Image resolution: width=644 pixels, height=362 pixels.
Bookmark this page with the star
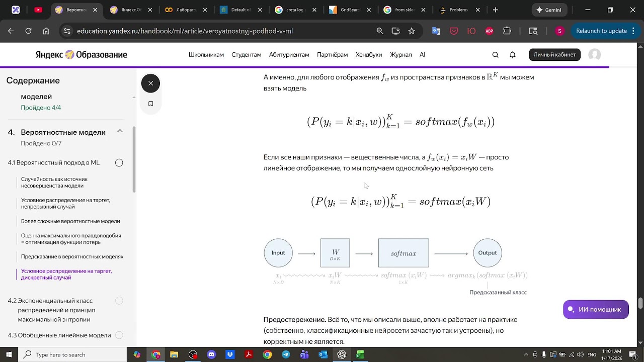point(412,31)
